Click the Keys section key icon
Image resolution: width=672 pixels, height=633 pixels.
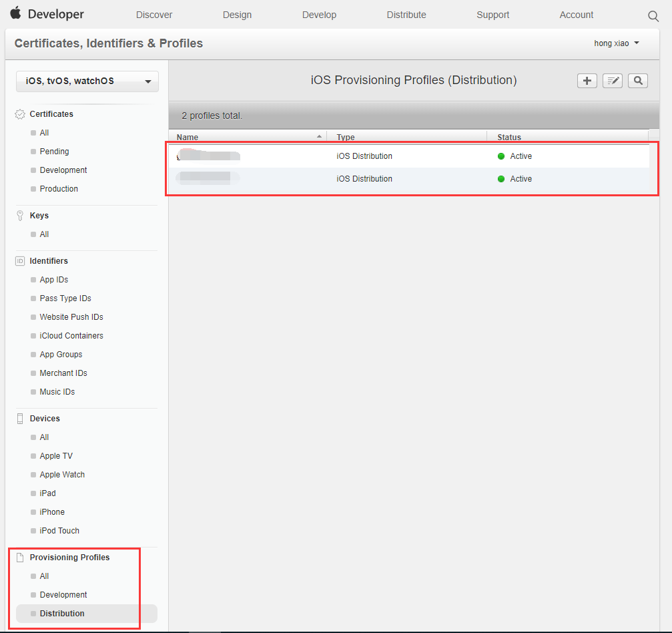click(20, 215)
